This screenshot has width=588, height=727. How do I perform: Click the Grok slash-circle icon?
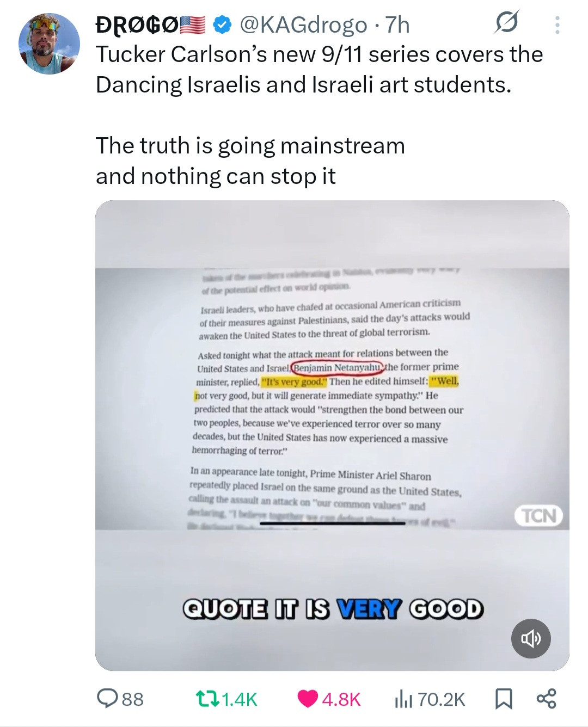[x=507, y=22]
